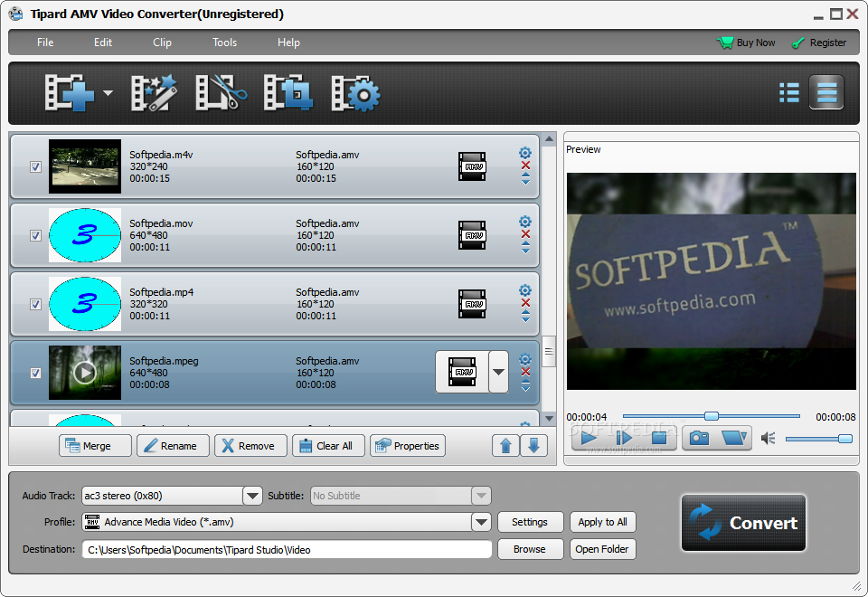
Task: Click the Register link
Action: tap(819, 43)
